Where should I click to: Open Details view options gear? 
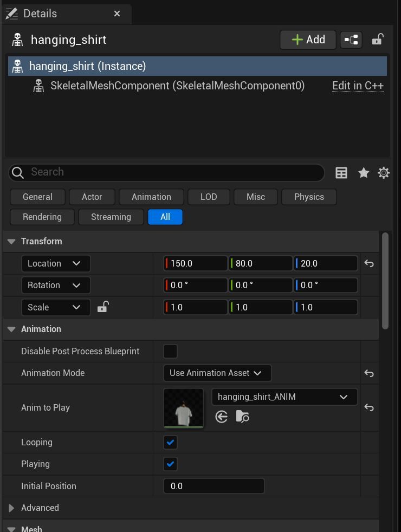384,173
